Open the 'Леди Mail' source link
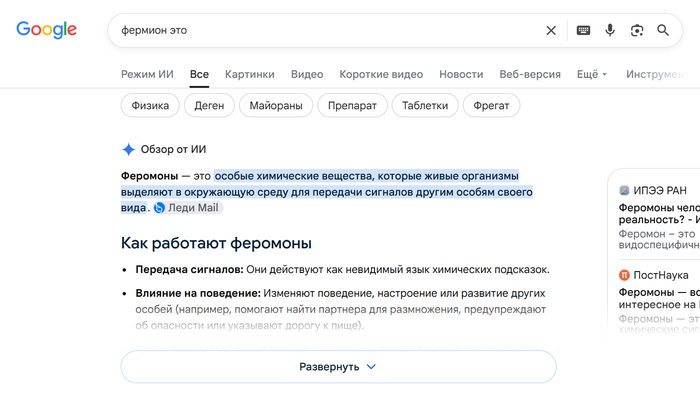Image resolution: width=700 pixels, height=396 pixels. coord(187,208)
